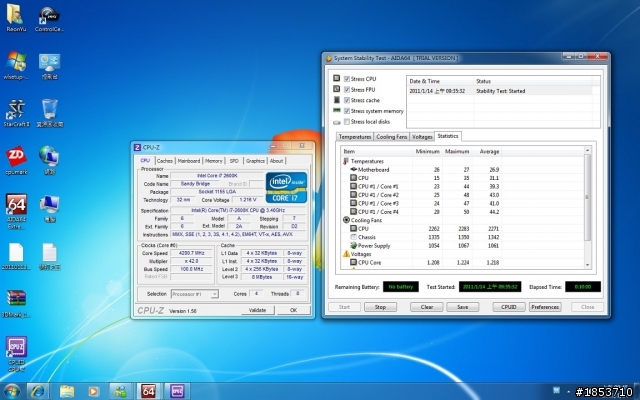Click the Power Supply fan icon

pyautogui.click(x=353, y=245)
